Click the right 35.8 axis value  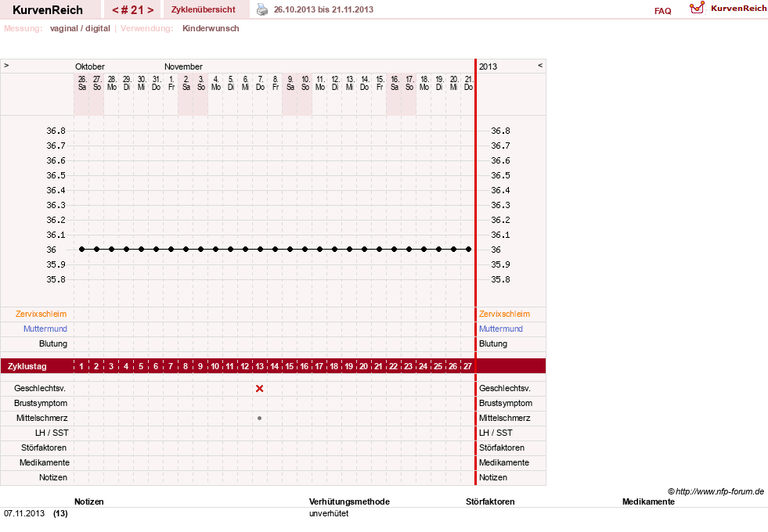pos(500,279)
